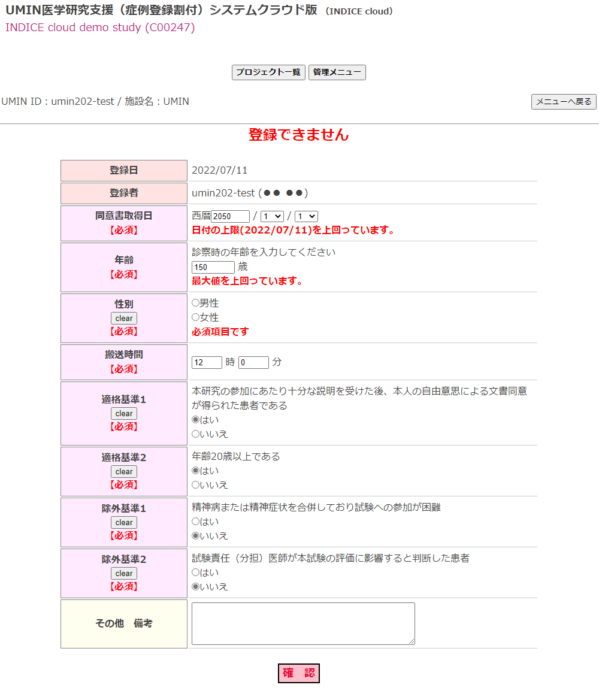Click the 年齢 input showing 150
The image size is (599, 700).
click(x=213, y=268)
